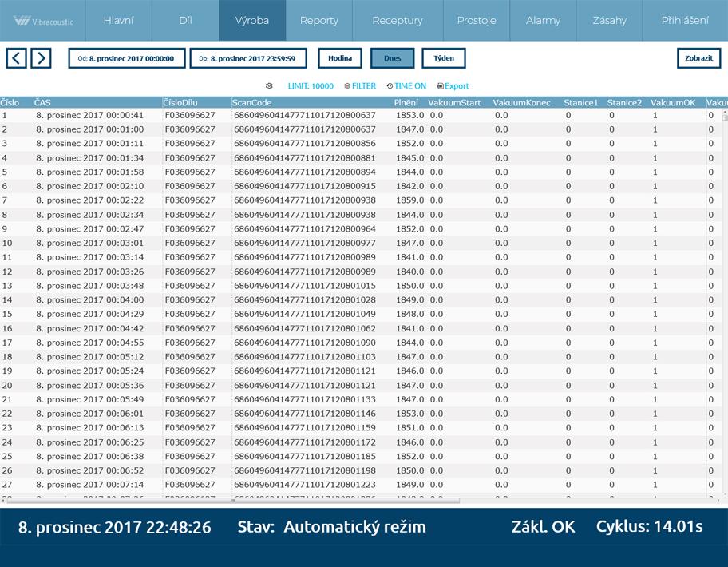Click the next period arrow button
Viewport: 728px width, 567px height.
[40, 58]
